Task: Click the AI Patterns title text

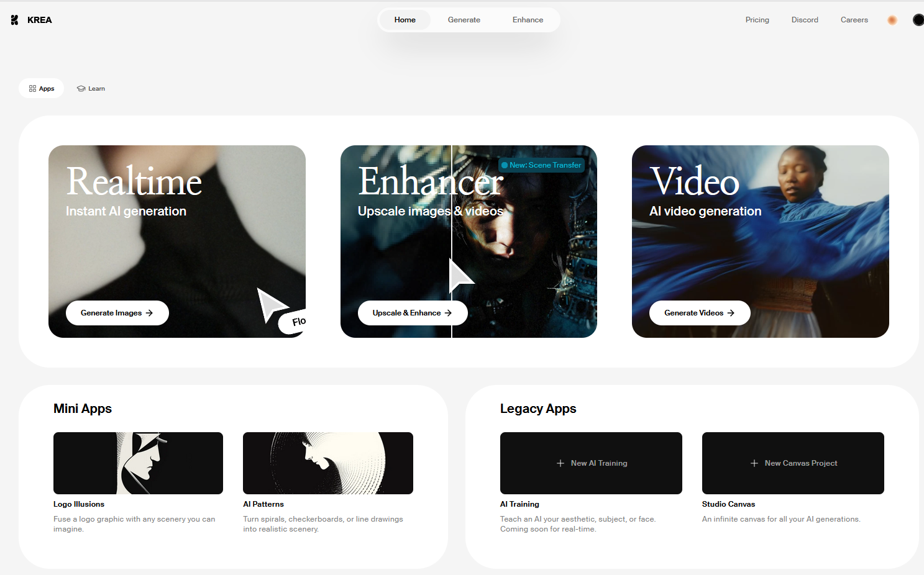Action: [x=263, y=504]
